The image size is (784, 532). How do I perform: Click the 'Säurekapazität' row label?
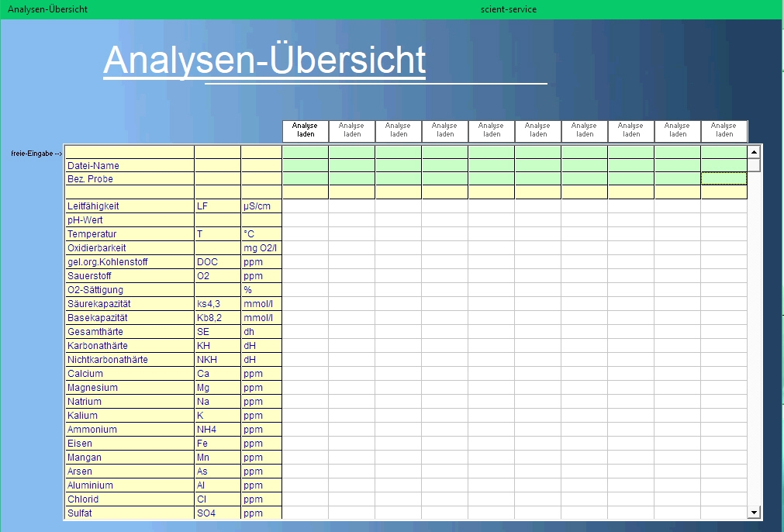pyautogui.click(x=130, y=304)
